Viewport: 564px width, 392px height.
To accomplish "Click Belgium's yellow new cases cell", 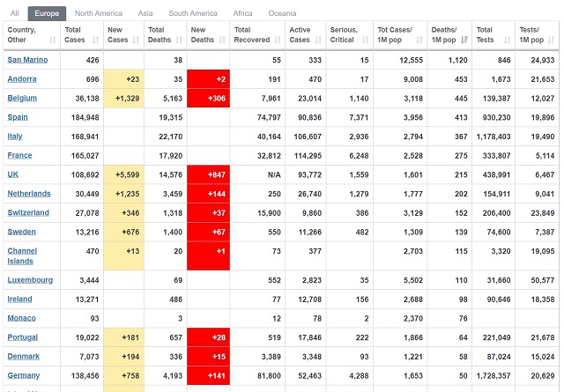I will 122,98.
